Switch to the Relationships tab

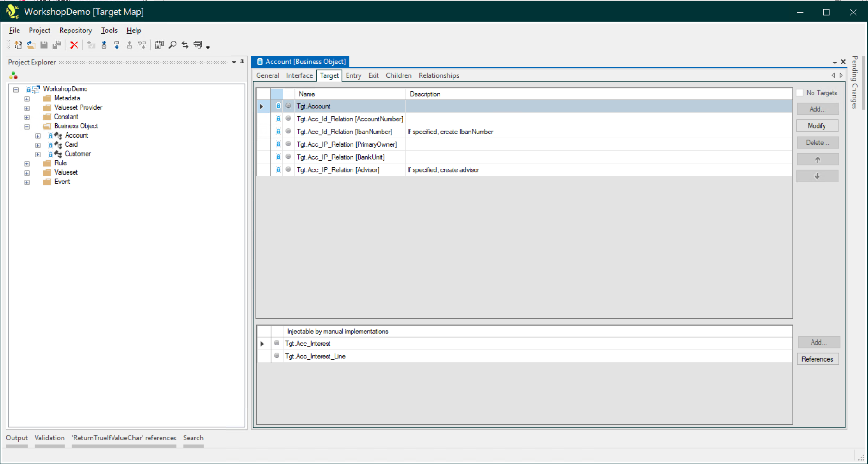tap(439, 75)
